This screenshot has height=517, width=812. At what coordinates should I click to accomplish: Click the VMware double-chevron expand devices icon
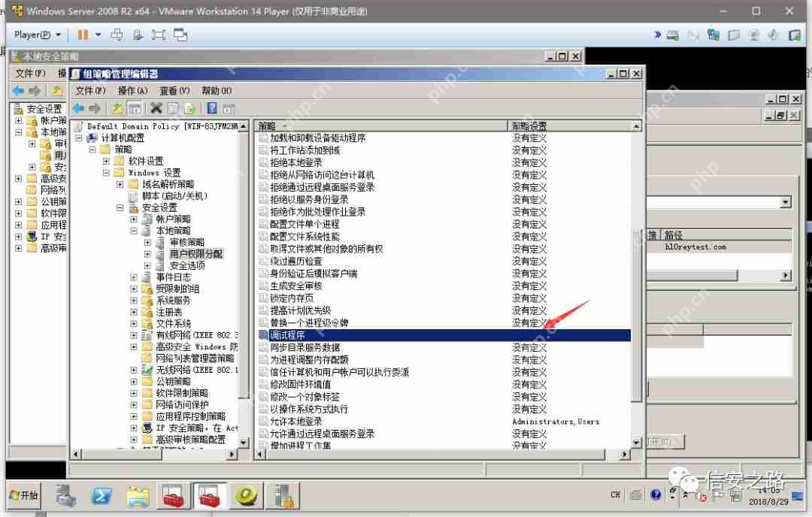click(x=658, y=35)
